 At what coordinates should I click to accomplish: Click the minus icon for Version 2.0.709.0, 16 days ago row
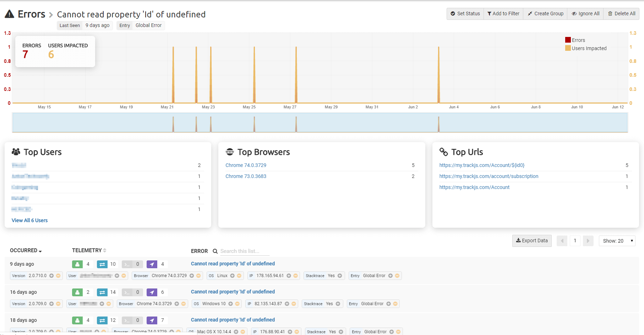(58, 304)
